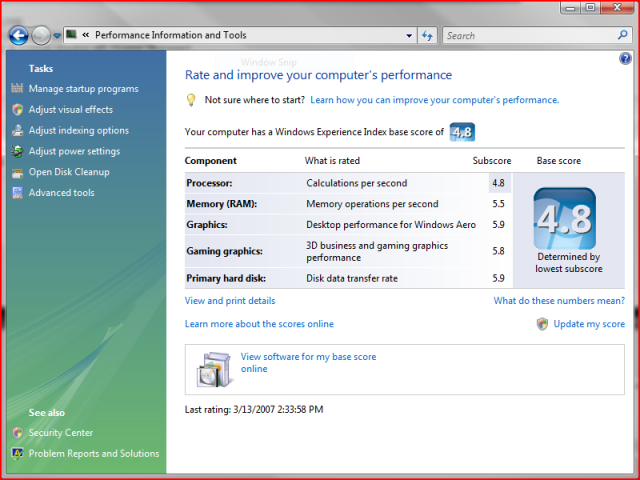
Task: Expand the address bar history dropdown
Action: click(409, 36)
